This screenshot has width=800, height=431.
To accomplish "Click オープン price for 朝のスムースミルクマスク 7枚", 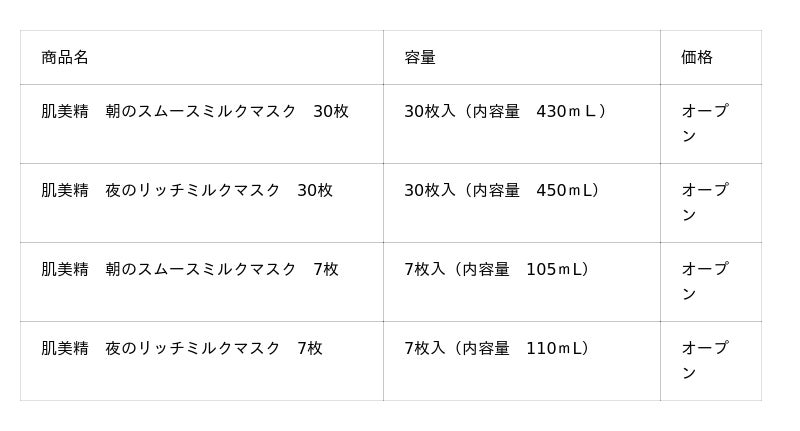I will point(704,281).
